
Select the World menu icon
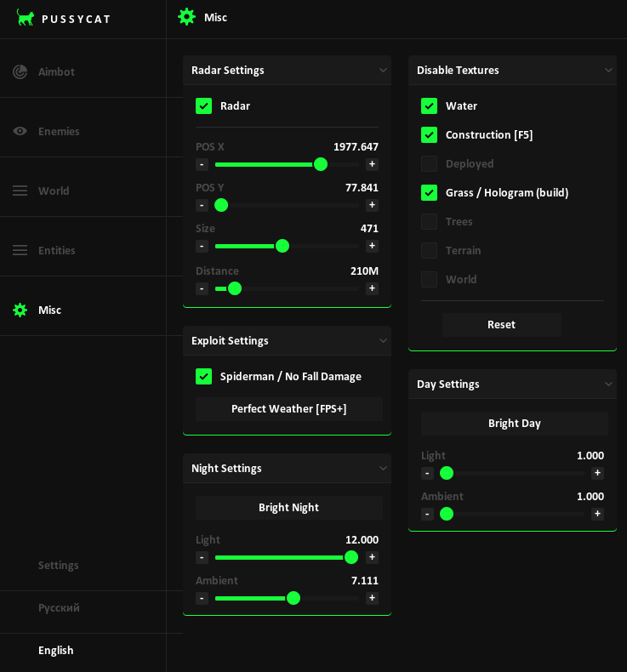(x=20, y=191)
